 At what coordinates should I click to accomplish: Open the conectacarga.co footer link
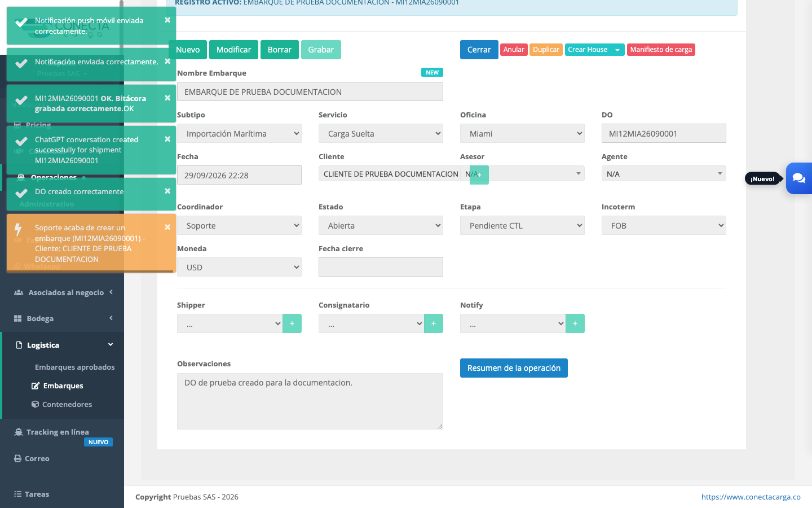(x=751, y=497)
